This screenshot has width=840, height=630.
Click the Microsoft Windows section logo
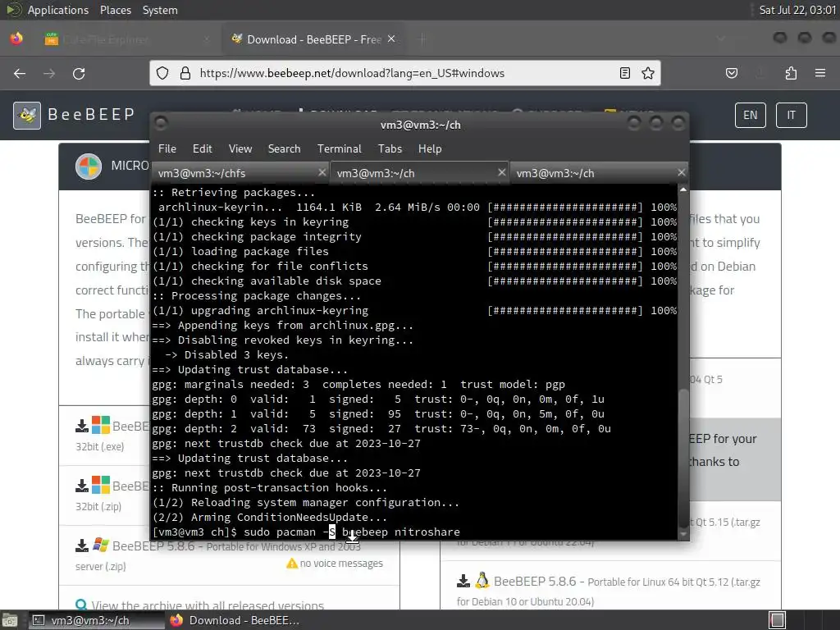coord(89,167)
